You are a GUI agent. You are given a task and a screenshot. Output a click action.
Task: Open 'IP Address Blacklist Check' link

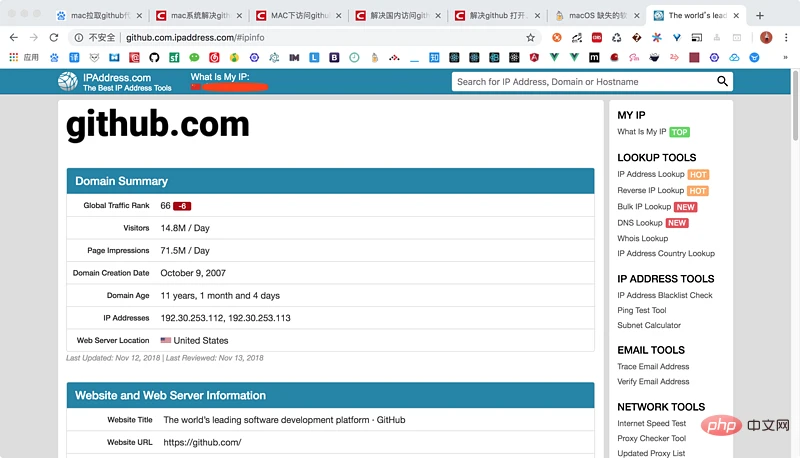(665, 295)
